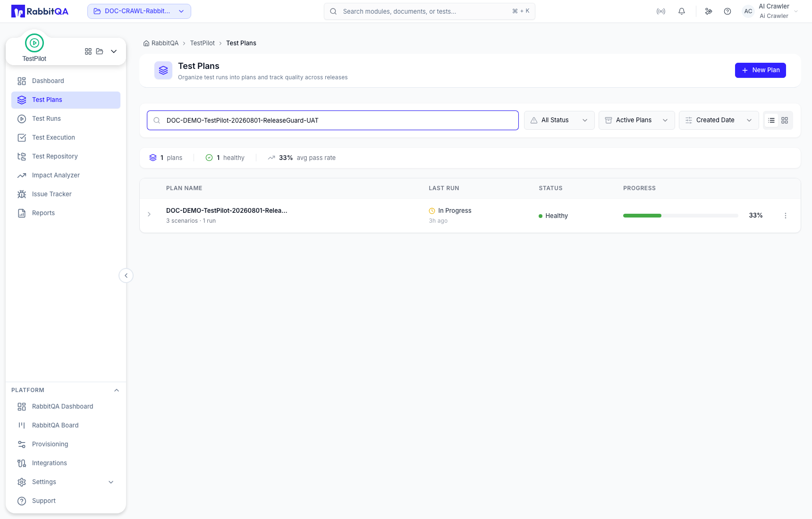Click the Test Plans breadcrumb text
The width and height of the screenshot is (812, 519).
pyautogui.click(x=241, y=43)
